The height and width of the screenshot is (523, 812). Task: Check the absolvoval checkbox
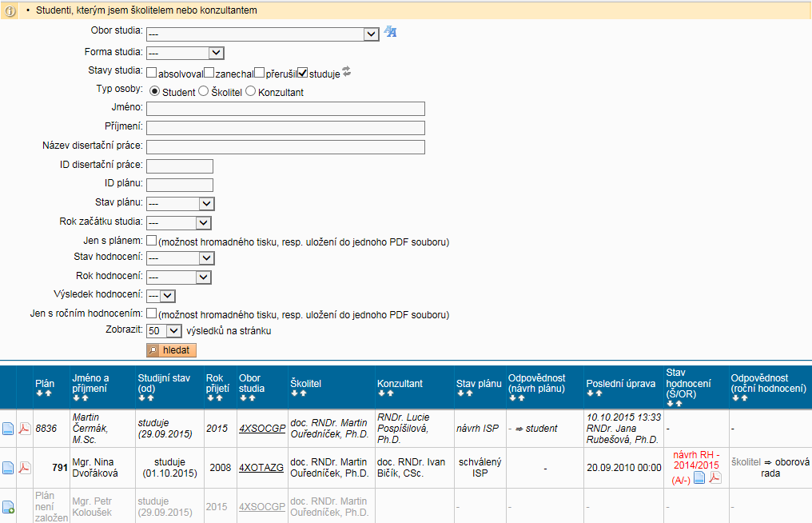coord(152,73)
